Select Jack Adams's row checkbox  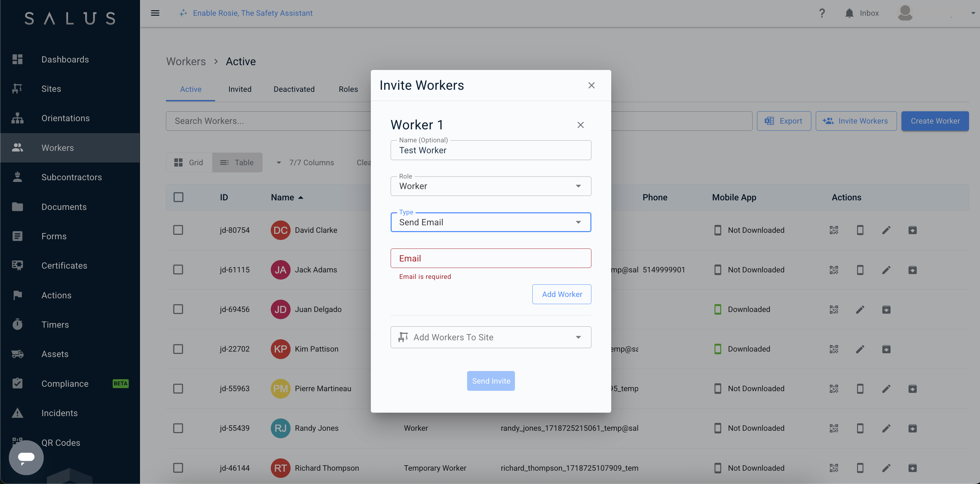(178, 270)
